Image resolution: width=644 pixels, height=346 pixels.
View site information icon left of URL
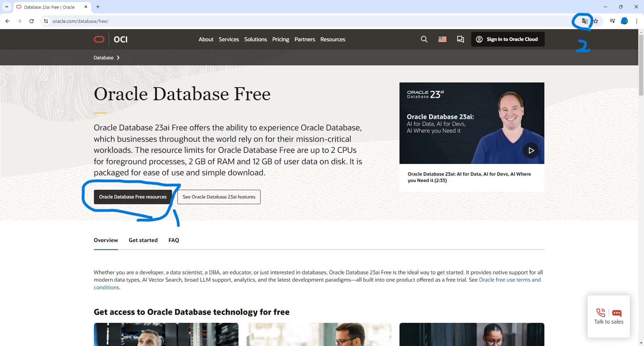pos(46,21)
